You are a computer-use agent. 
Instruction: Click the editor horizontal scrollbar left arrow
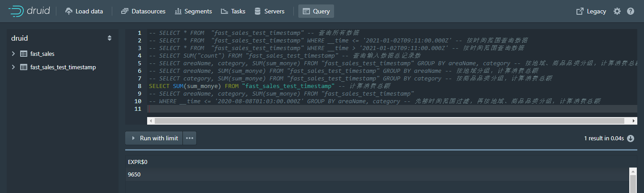(151, 121)
